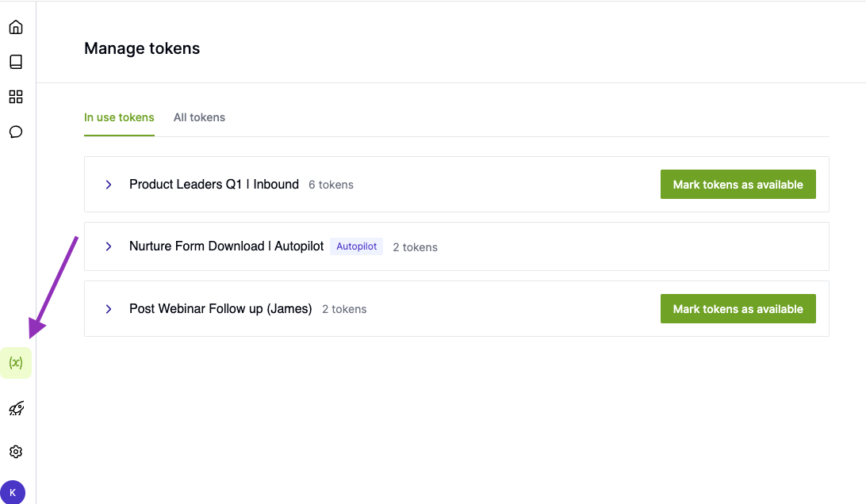Open the chat conversations icon
Screen dimensions: 866x504
click(15, 132)
